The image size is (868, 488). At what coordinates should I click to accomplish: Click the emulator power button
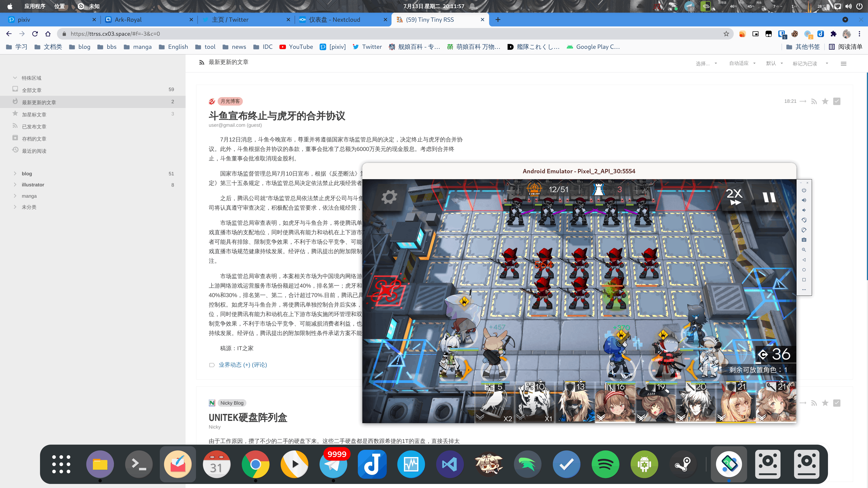(804, 190)
